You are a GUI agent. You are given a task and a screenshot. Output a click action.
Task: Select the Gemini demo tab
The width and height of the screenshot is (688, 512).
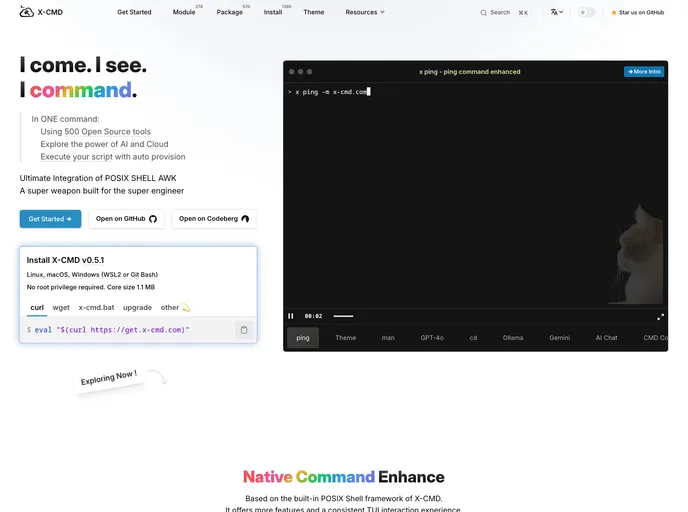559,338
